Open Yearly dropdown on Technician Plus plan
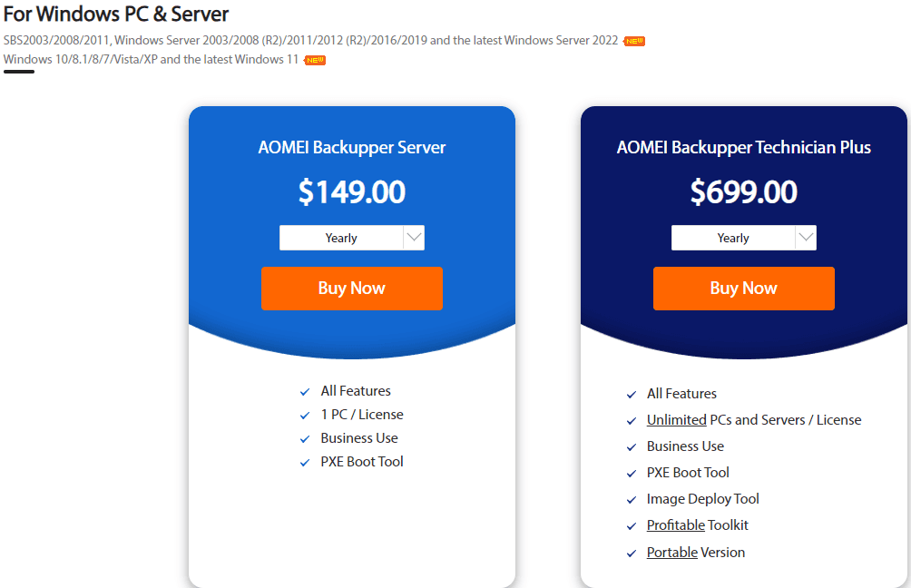The height and width of the screenshot is (588, 911). (744, 238)
